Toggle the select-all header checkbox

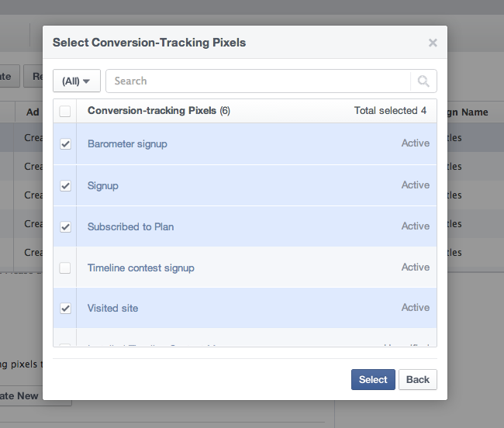[65, 111]
